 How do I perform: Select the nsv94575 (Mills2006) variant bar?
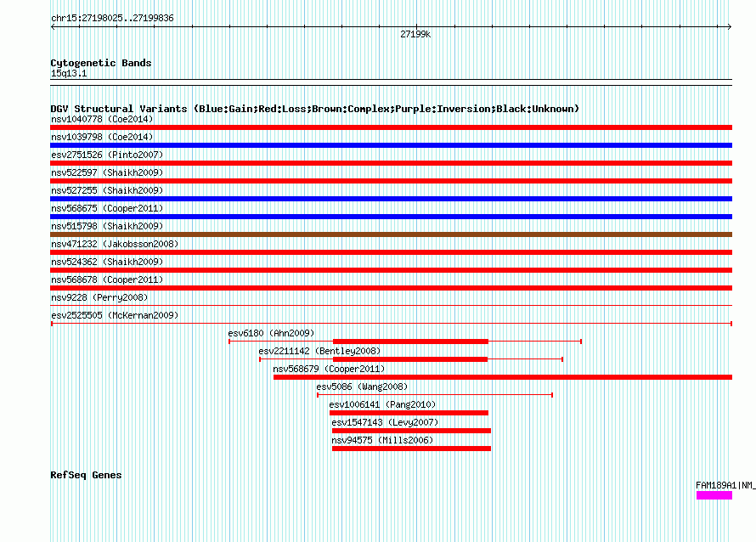[x=411, y=449]
